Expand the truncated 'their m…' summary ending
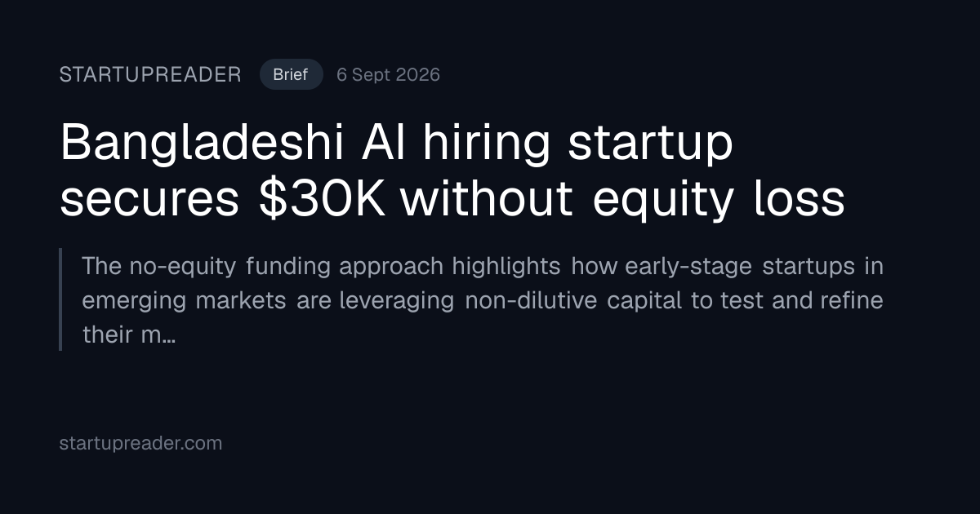The height and width of the screenshot is (514, 980). (128, 335)
